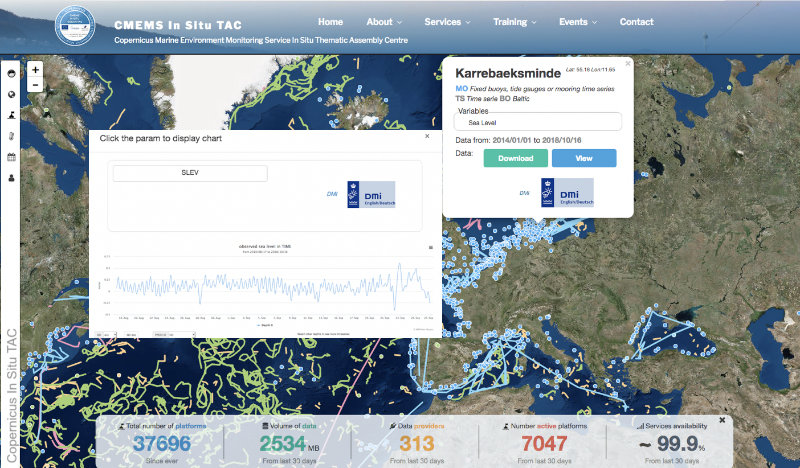
Task: View the Karrebaeksminde data
Action: click(x=584, y=158)
